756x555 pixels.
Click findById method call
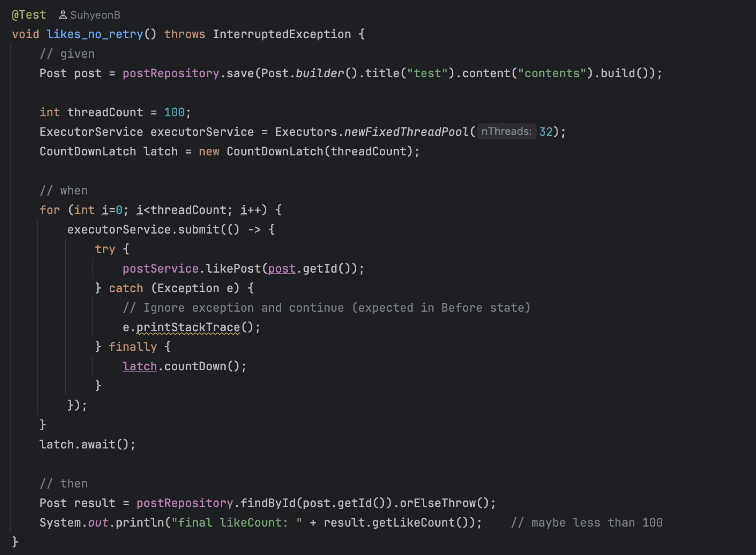[x=268, y=503]
